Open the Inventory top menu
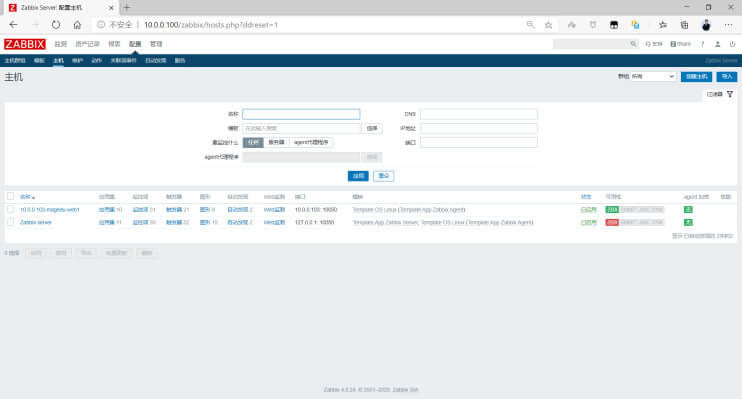Screen dimensions: 742x399 point(88,44)
